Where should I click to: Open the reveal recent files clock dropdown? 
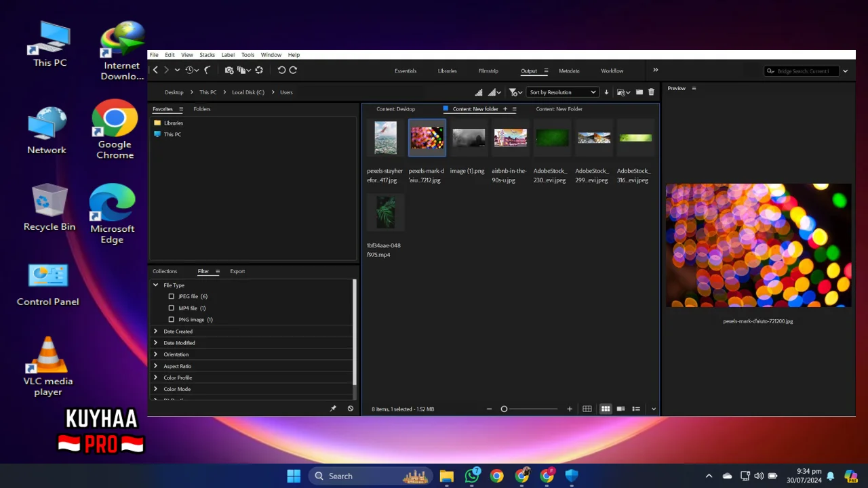[x=191, y=70]
